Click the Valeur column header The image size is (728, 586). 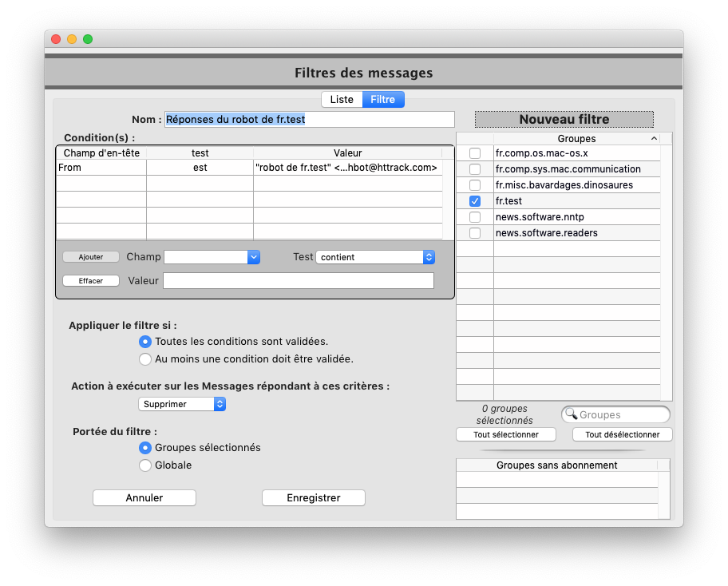pyautogui.click(x=348, y=153)
